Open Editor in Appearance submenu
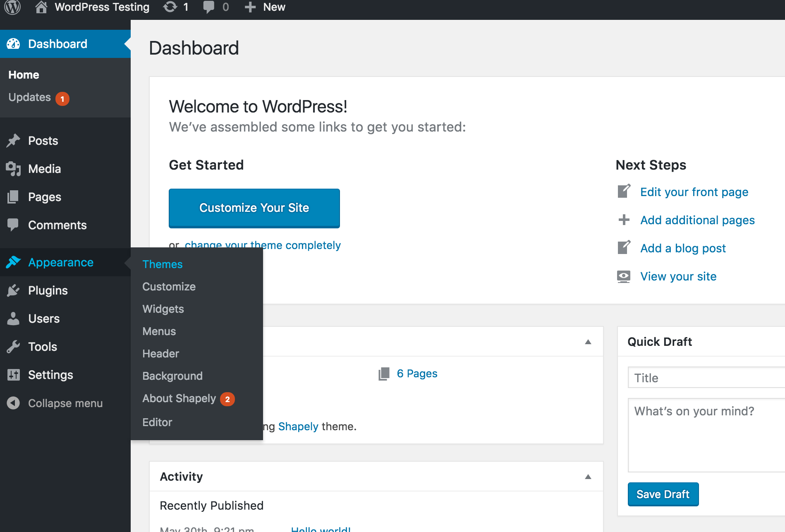Viewport: 785px width, 532px height. click(157, 422)
